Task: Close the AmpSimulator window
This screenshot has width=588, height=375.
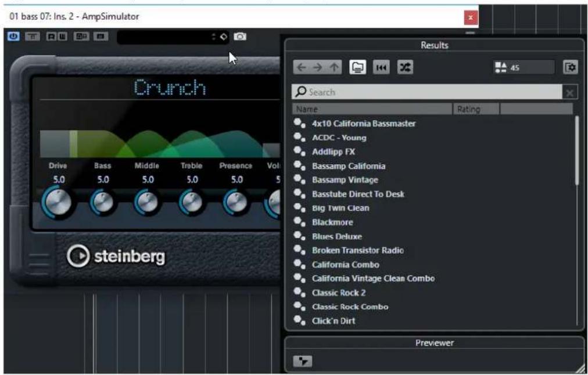Action: 471,17
